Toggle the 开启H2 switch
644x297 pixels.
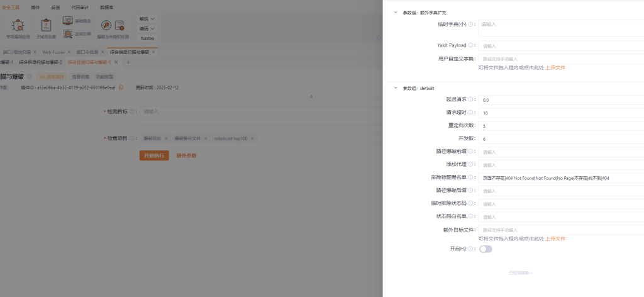(486, 249)
